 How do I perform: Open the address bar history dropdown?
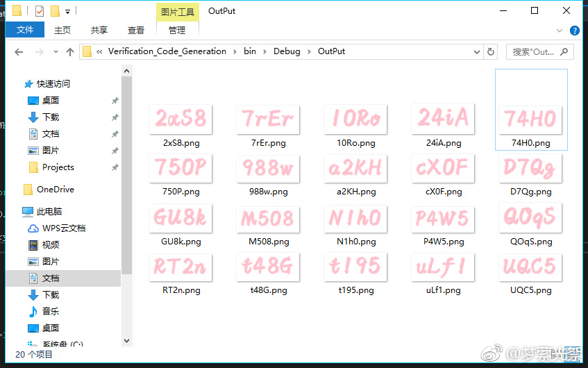(x=476, y=52)
